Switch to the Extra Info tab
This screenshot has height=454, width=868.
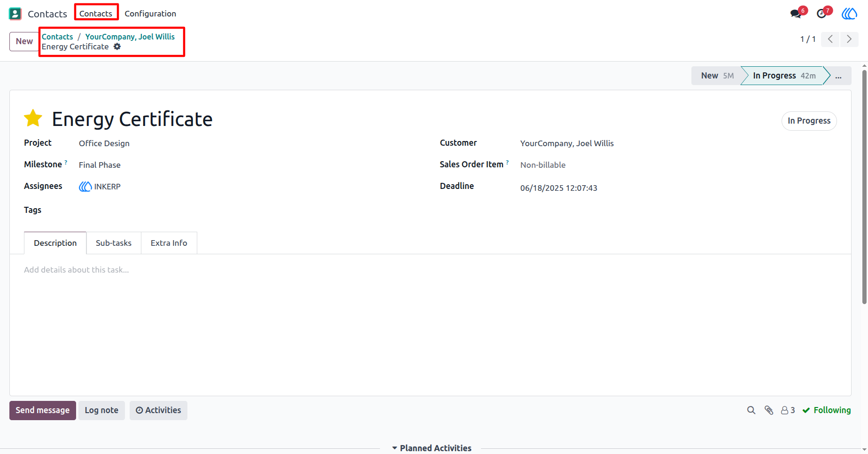click(169, 243)
